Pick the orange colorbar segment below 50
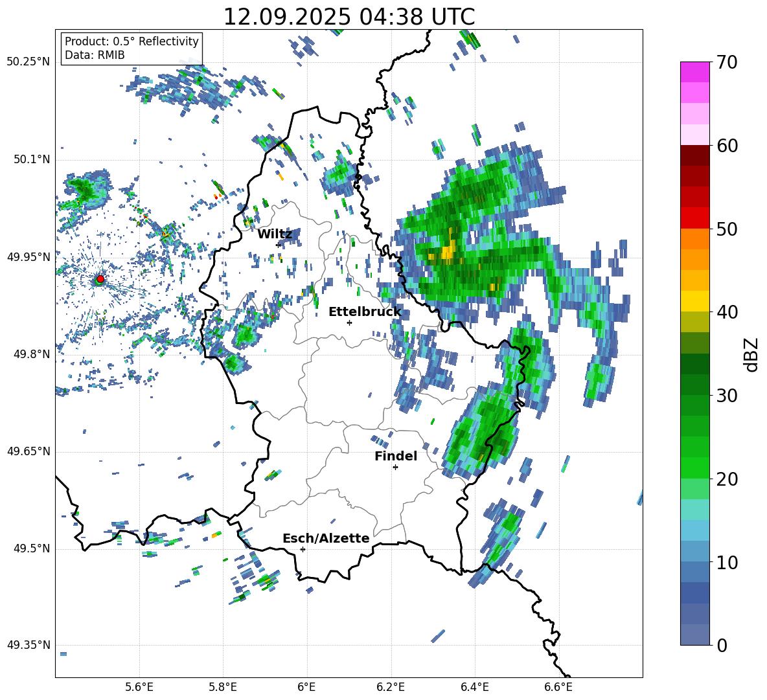 click(694, 238)
